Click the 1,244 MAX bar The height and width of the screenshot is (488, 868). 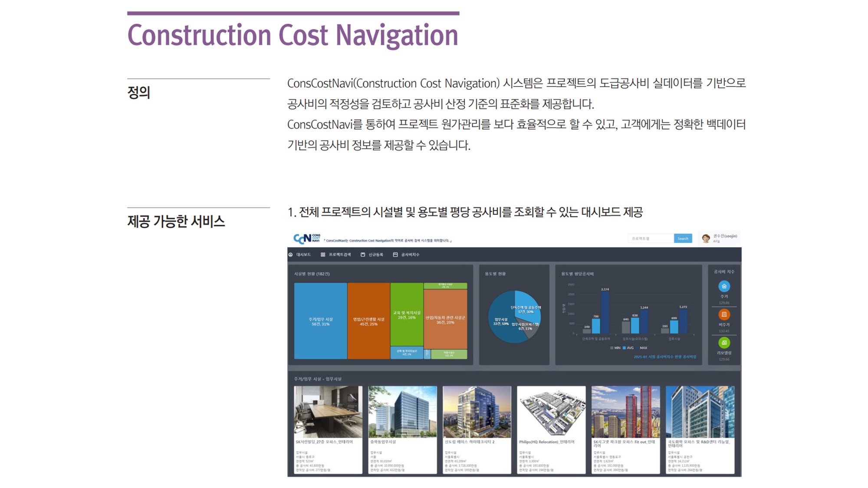[644, 322]
